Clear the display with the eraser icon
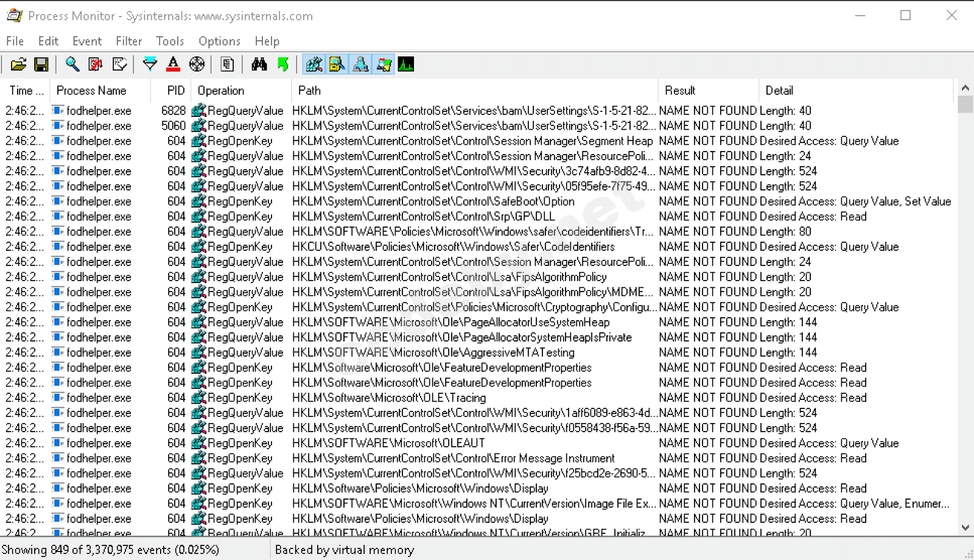 [x=120, y=65]
